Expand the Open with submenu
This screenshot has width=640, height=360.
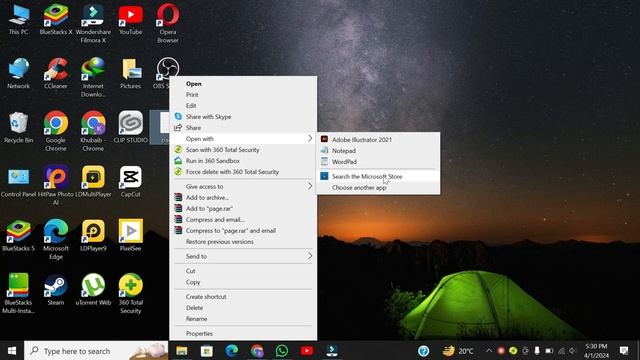tap(243, 139)
